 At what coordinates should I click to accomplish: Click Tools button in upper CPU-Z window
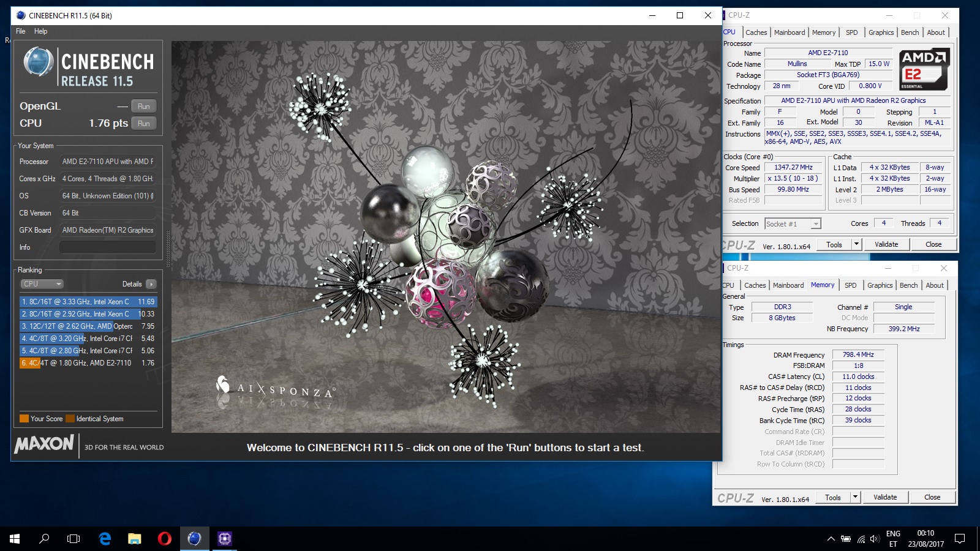834,244
